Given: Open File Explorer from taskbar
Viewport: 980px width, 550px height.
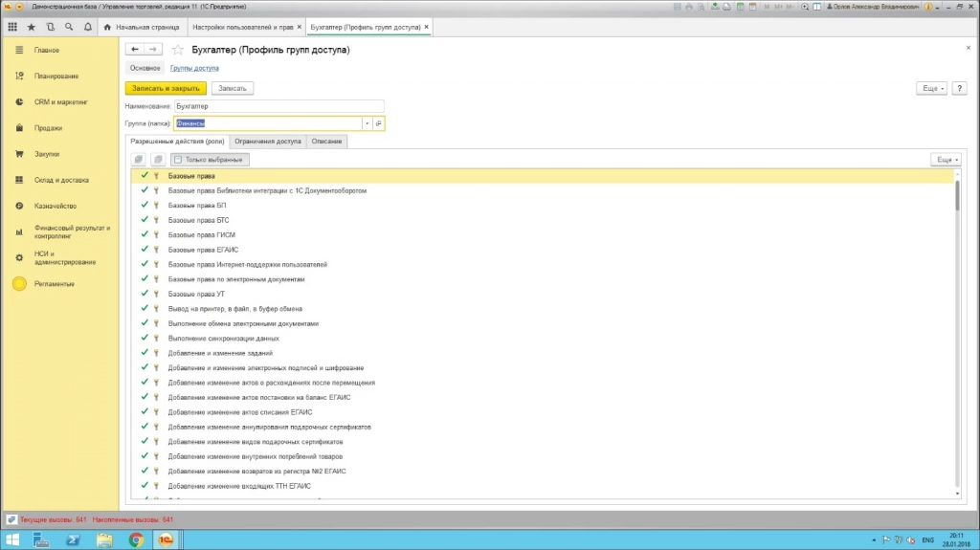Looking at the screenshot, I should click(x=104, y=539).
